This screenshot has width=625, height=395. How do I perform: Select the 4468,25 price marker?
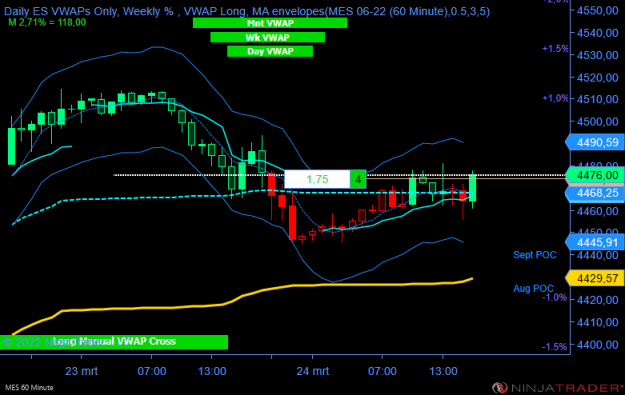pyautogui.click(x=595, y=193)
